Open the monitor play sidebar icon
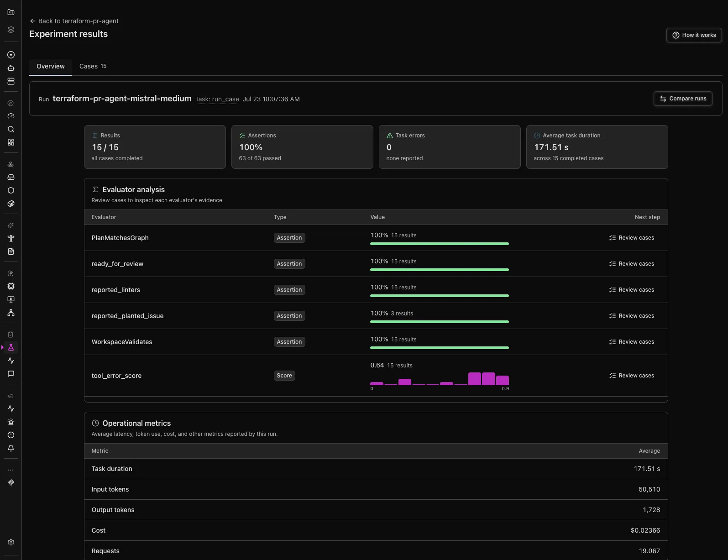Screen dimensions: 728x560 click(11, 299)
